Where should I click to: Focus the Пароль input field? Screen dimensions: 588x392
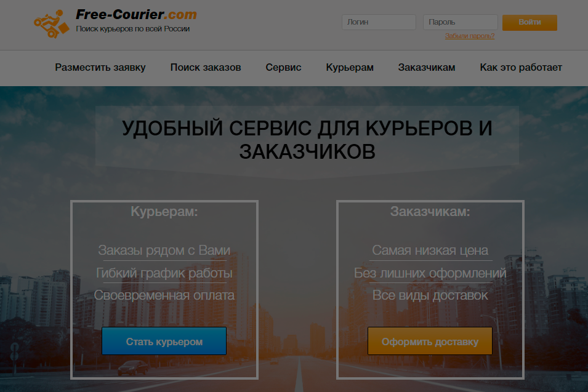pyautogui.click(x=460, y=22)
